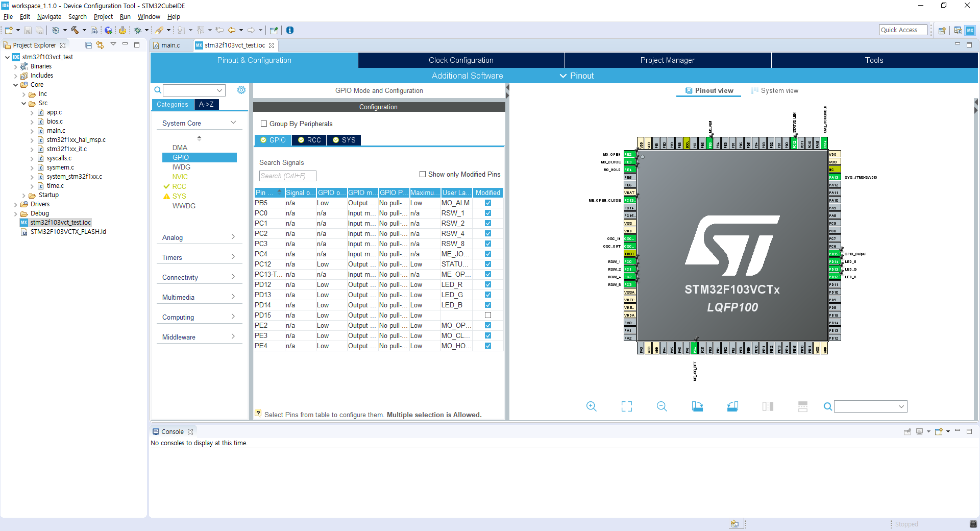Click the Search Signals input field
This screenshot has height=531, width=980.
[x=287, y=176]
